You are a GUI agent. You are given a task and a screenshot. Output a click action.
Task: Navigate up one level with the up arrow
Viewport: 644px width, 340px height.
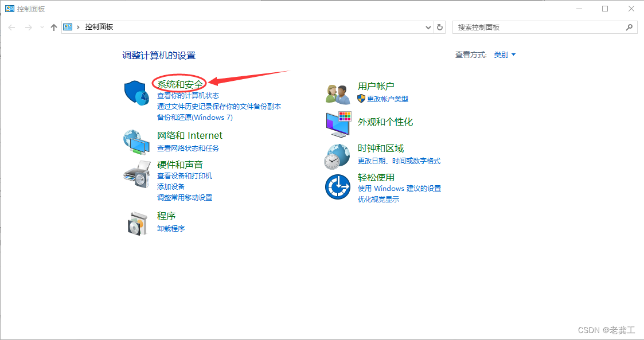pos(53,26)
